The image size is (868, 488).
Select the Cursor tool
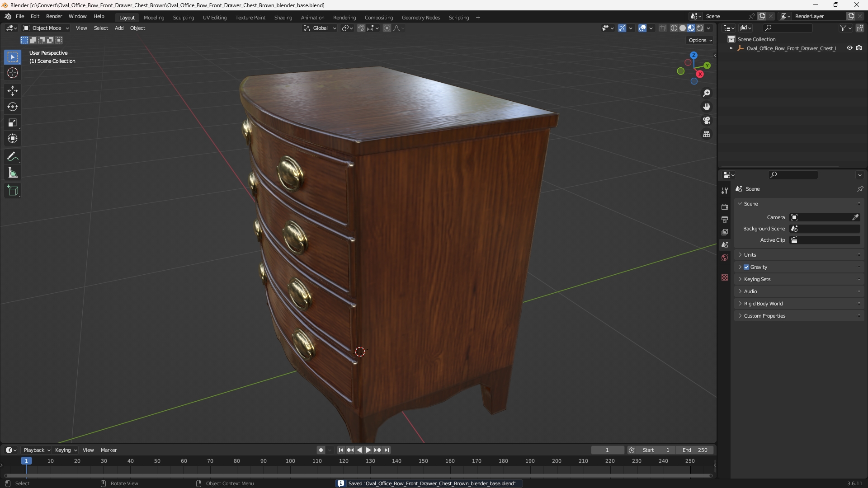13,73
